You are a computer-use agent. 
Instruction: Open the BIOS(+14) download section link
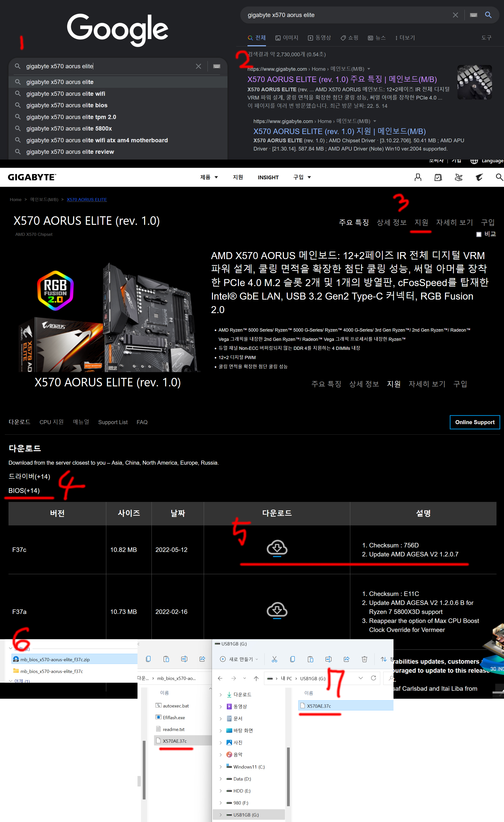[24, 490]
